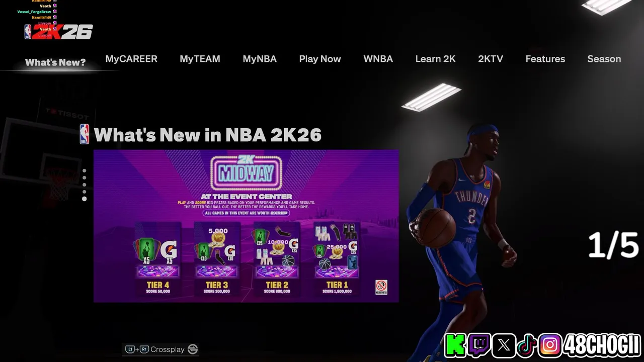
Task: Click the Gatorade icon in Tier 4
Action: 169,251
